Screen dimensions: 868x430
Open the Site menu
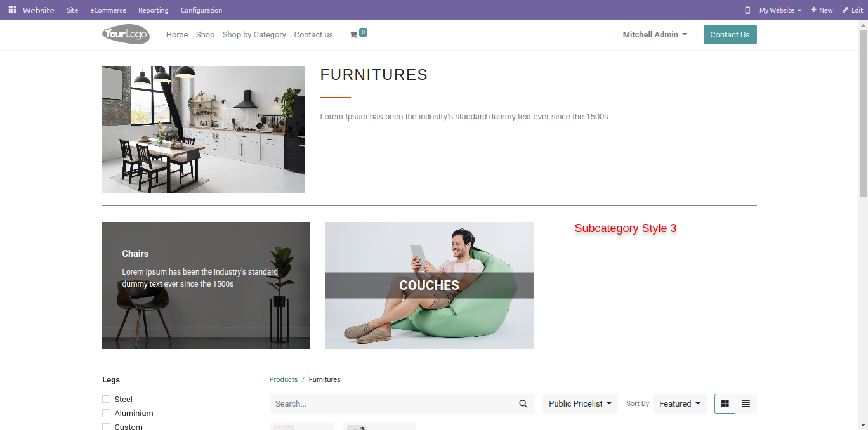tap(72, 10)
